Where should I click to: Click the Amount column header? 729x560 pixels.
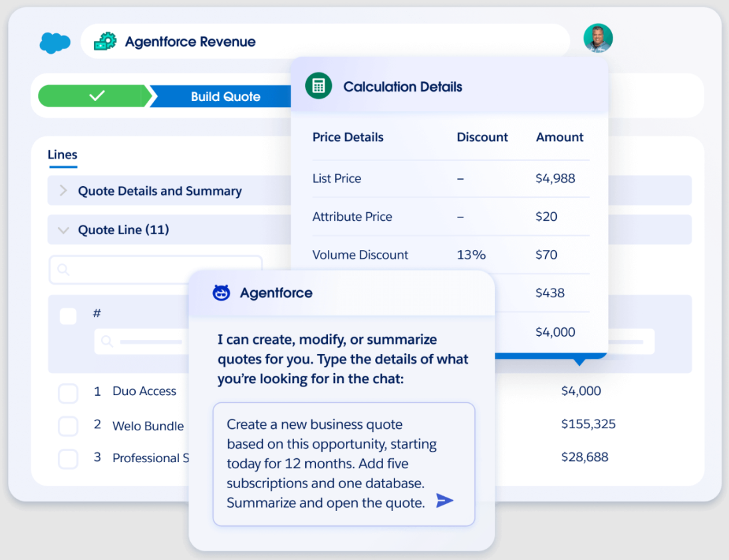tap(560, 137)
